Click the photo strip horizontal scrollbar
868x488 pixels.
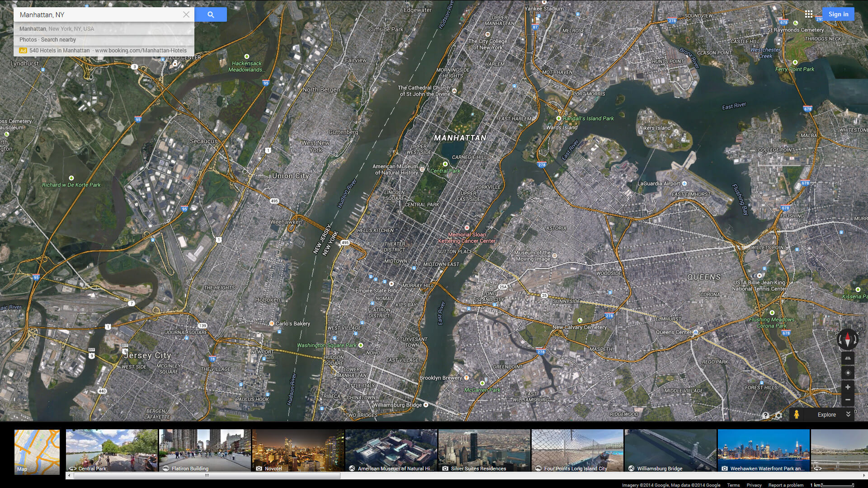[206, 475]
